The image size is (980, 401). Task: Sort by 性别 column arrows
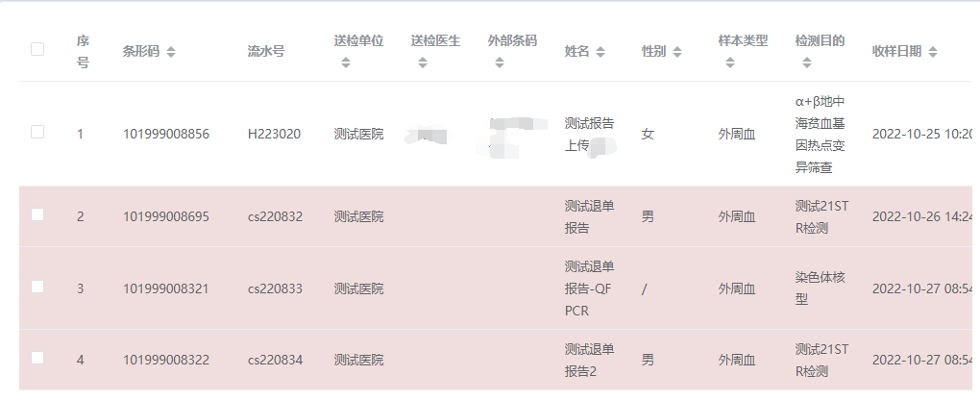tap(677, 52)
